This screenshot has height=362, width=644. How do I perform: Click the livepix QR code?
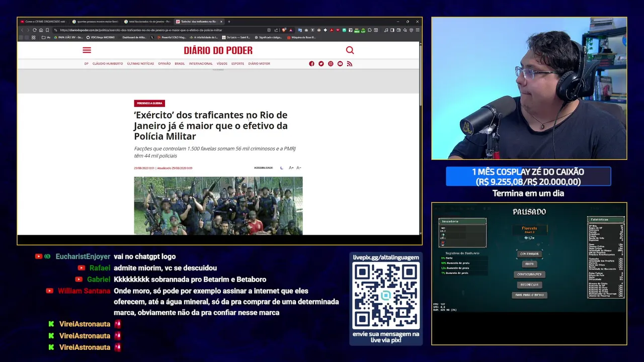(386, 296)
